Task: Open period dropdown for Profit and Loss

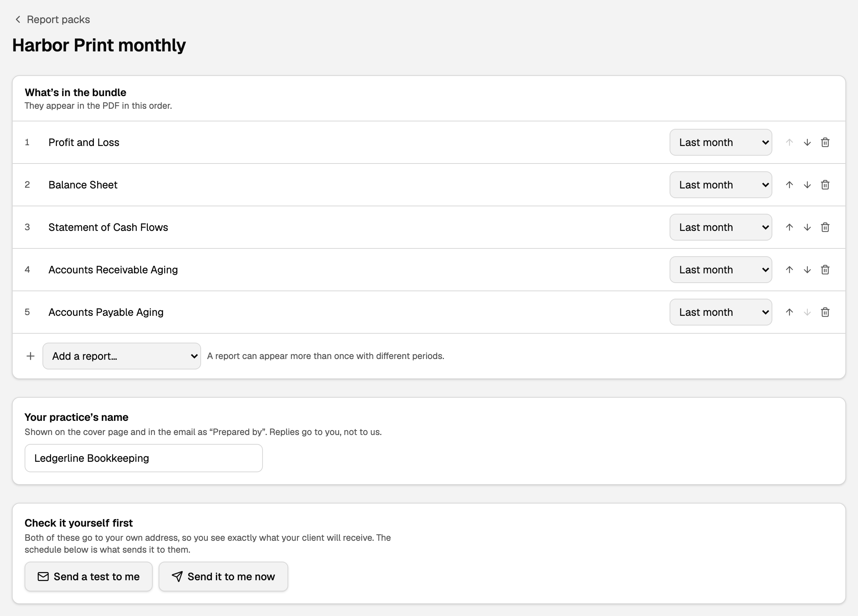Action: pyautogui.click(x=721, y=142)
